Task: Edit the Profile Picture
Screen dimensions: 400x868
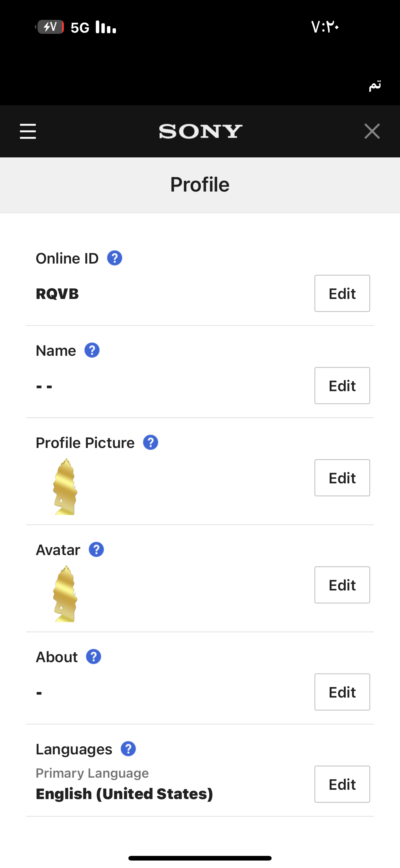Action: pyautogui.click(x=342, y=478)
